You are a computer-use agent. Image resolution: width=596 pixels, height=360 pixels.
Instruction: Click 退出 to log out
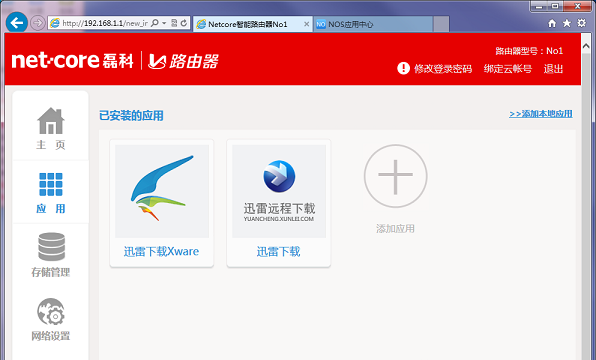(x=553, y=69)
